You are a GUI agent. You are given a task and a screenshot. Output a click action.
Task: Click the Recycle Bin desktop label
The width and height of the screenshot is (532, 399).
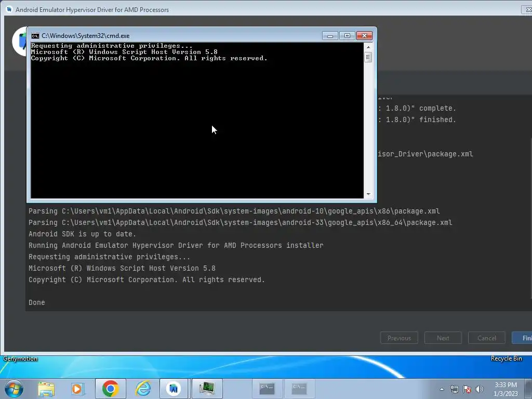(506, 358)
